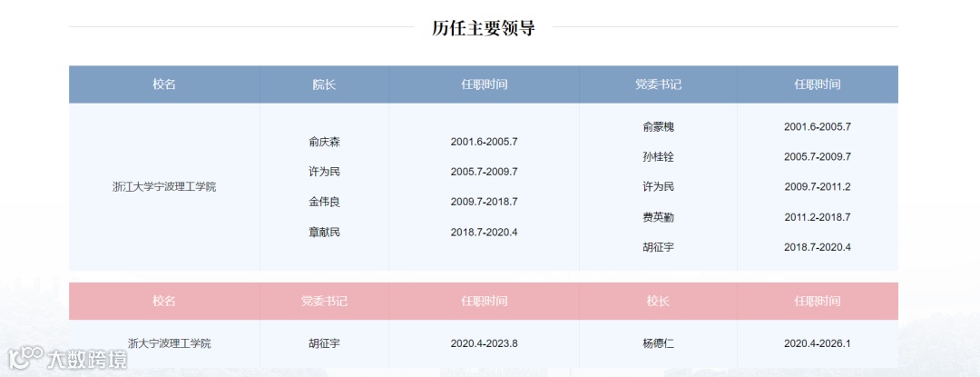Click the 院长 column header

point(324,84)
